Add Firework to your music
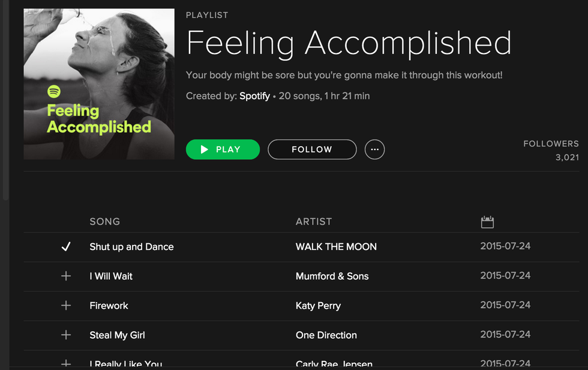This screenshot has height=370, width=588. [66, 306]
